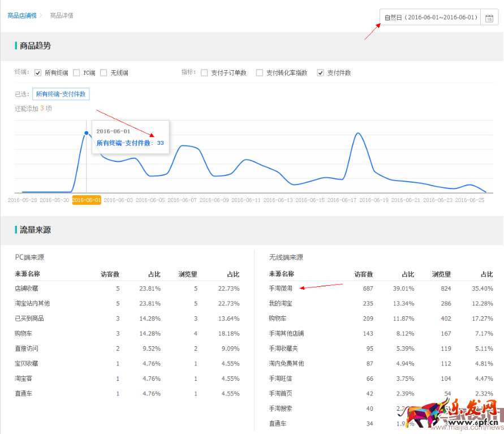Enable the PC端 terminal checkbox
504x434 pixels.
(76, 73)
